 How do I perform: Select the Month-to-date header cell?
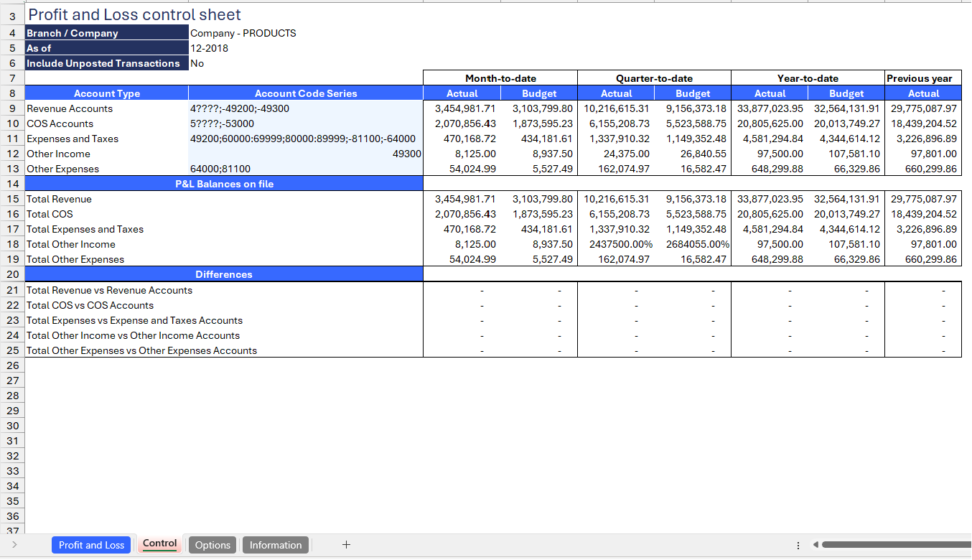coord(500,78)
